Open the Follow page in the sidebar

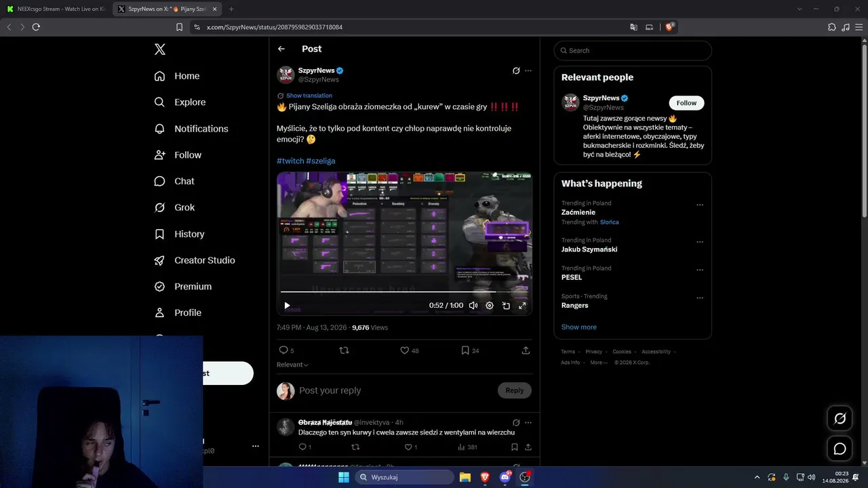pos(178,155)
